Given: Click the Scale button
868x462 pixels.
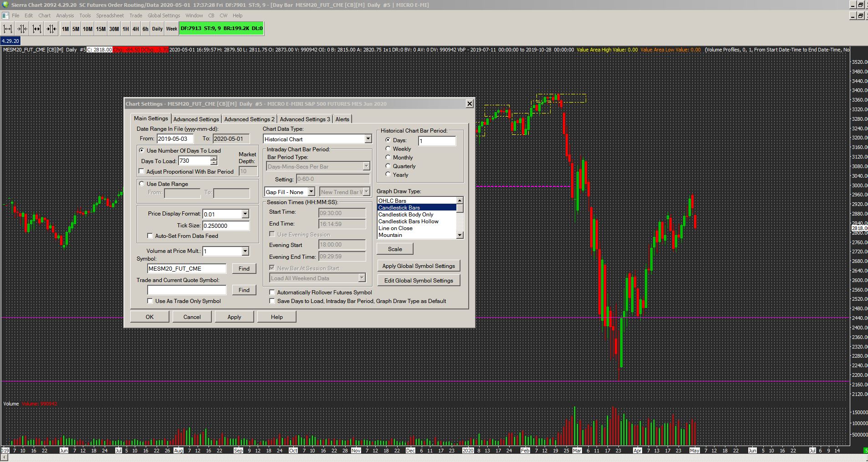Looking at the screenshot, I should coord(395,249).
